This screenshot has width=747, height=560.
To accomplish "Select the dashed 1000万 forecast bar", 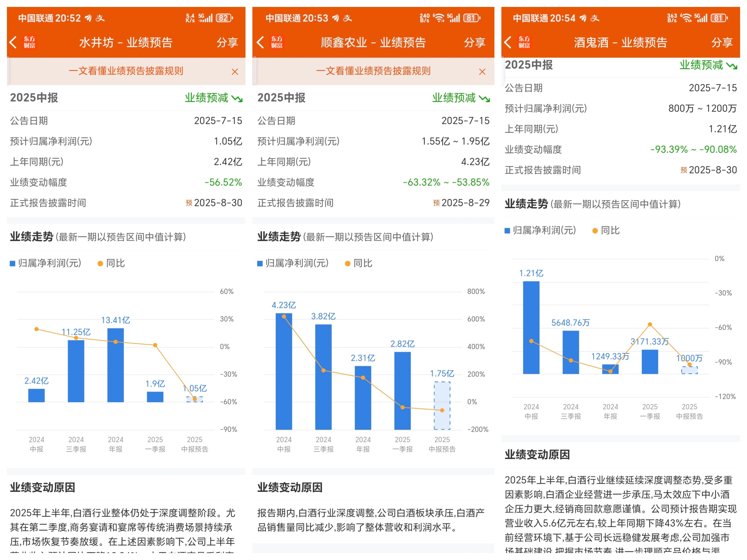I will tap(689, 370).
